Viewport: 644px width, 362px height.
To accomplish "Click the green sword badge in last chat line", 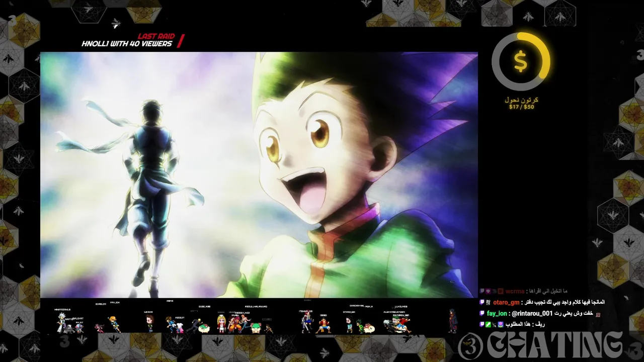I will pyautogui.click(x=488, y=324).
